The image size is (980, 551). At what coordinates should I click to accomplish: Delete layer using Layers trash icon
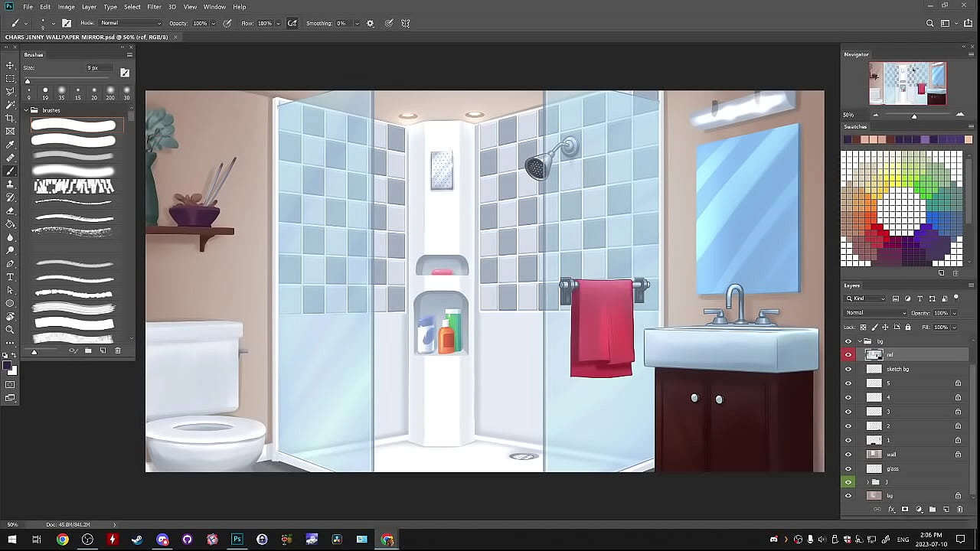click(959, 510)
